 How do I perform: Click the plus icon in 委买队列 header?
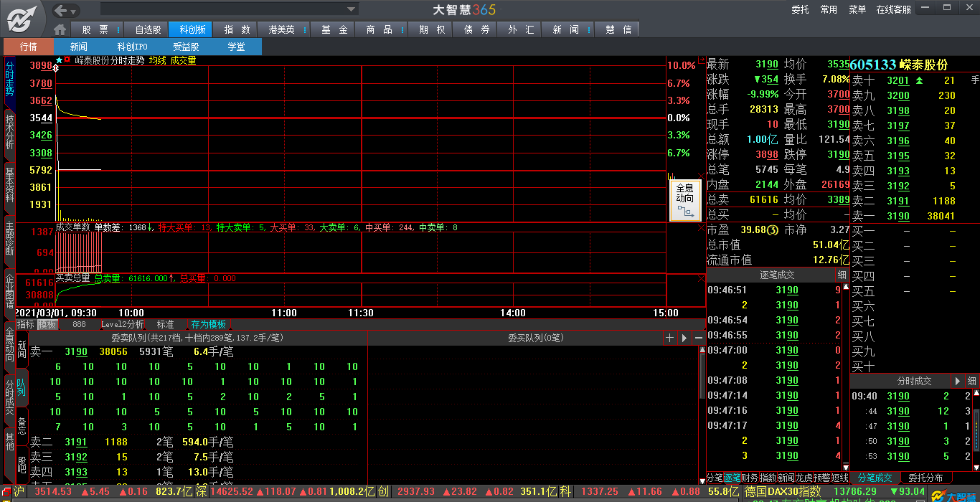click(x=669, y=338)
